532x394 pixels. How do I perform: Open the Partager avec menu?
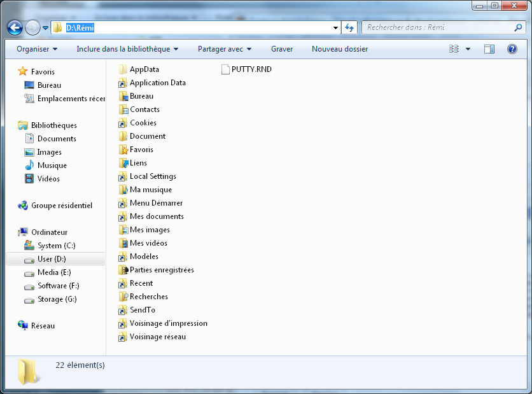(225, 49)
